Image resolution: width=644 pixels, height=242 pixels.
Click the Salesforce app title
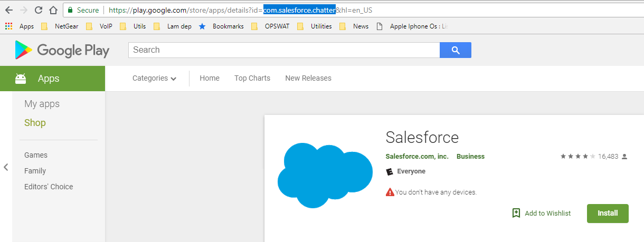point(422,137)
